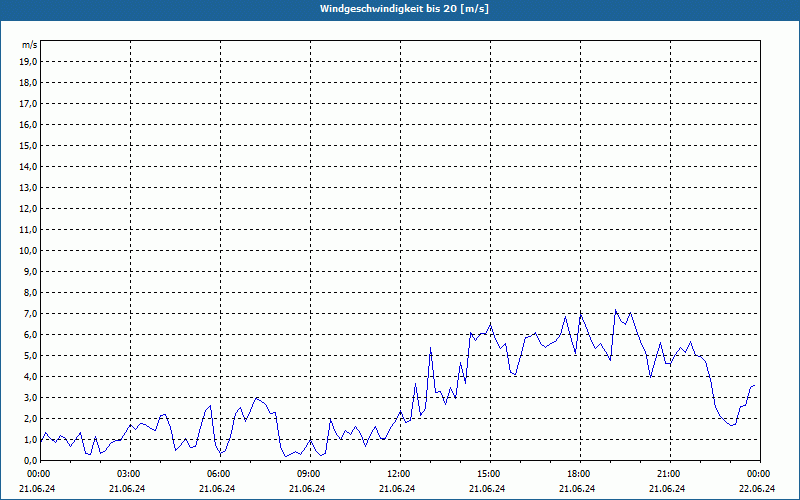Select the 7,0 y-axis label
The image size is (800, 500).
(30, 313)
